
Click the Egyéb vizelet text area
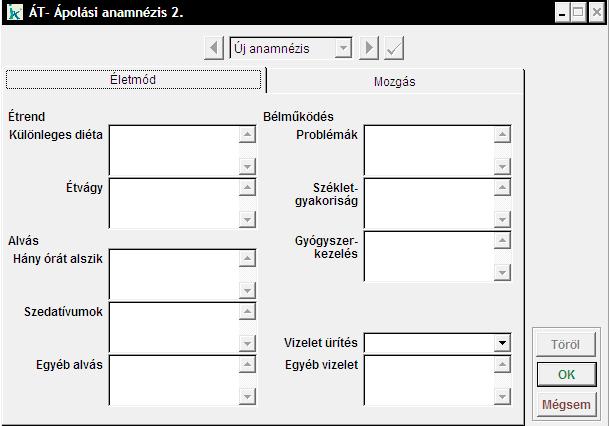(x=429, y=380)
